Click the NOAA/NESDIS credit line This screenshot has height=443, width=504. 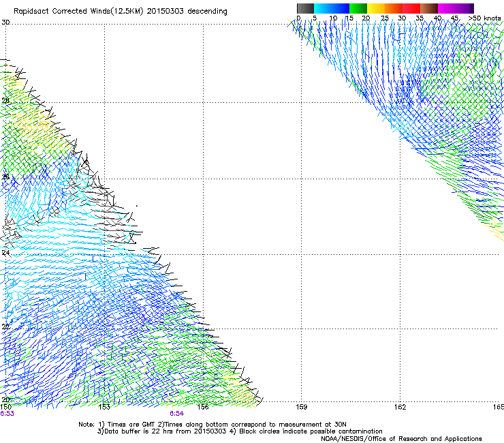pos(401,439)
